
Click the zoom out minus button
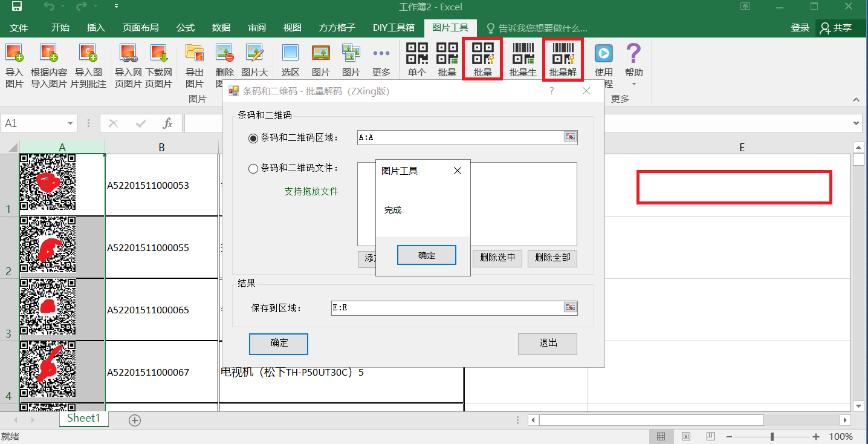tap(729, 437)
